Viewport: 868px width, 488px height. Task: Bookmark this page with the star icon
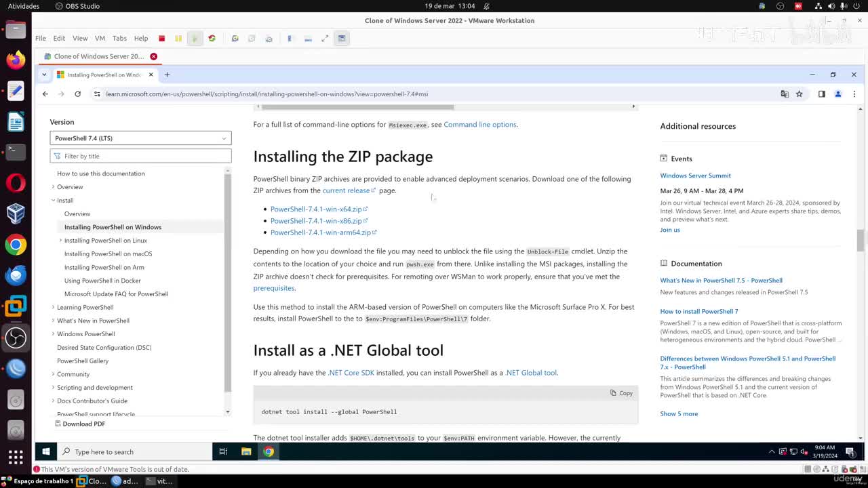[800, 94]
